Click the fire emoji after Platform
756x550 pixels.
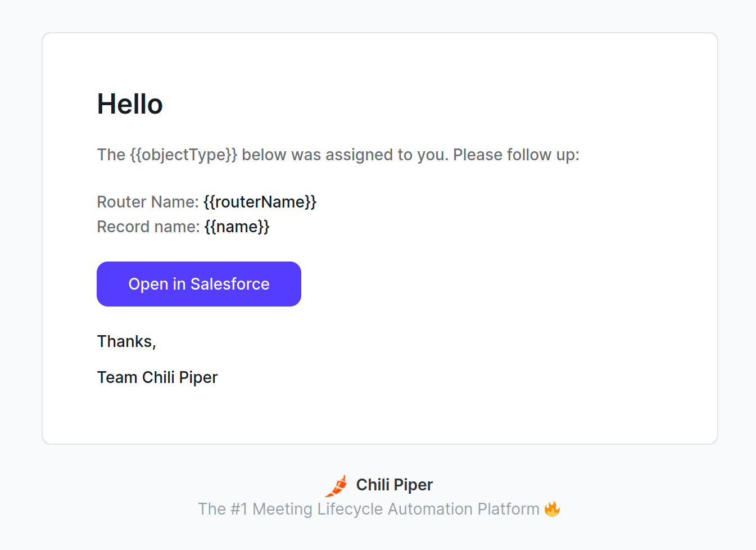[552, 509]
